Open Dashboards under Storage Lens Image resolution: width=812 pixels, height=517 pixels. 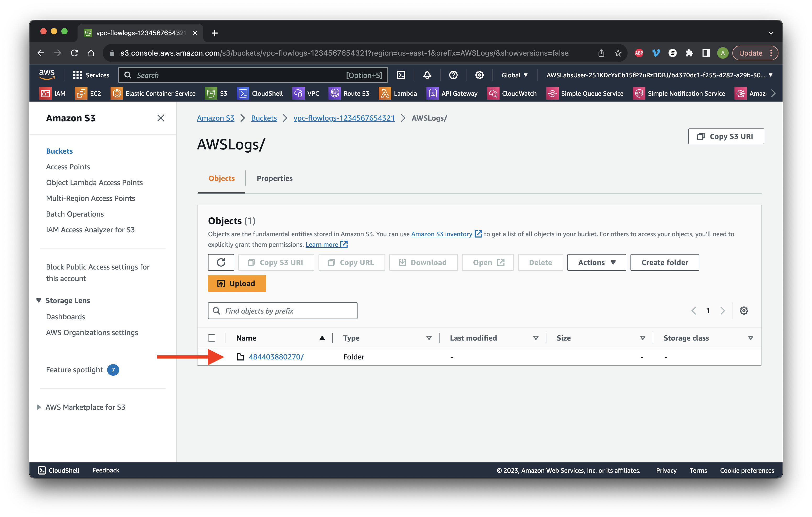[65, 316]
